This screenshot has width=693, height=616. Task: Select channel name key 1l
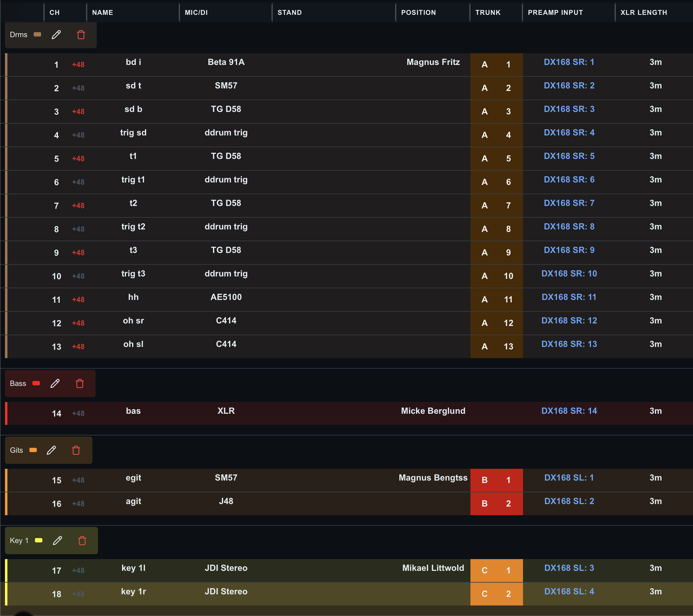pos(133,568)
